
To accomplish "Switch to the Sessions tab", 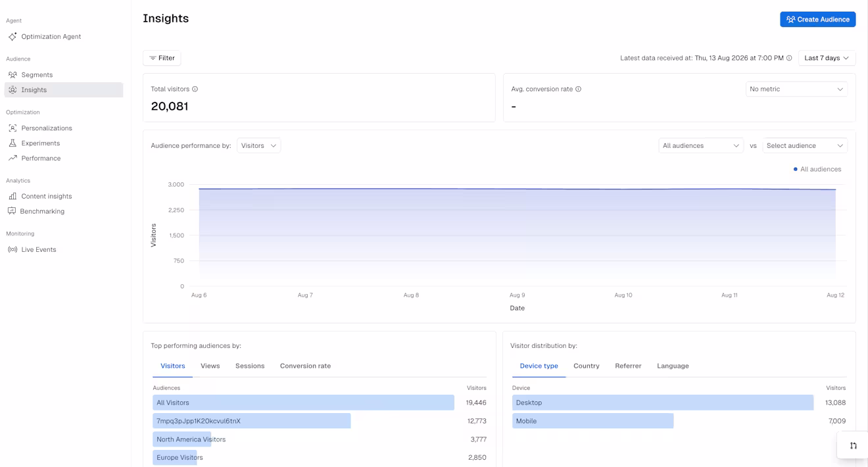I will [x=250, y=366].
